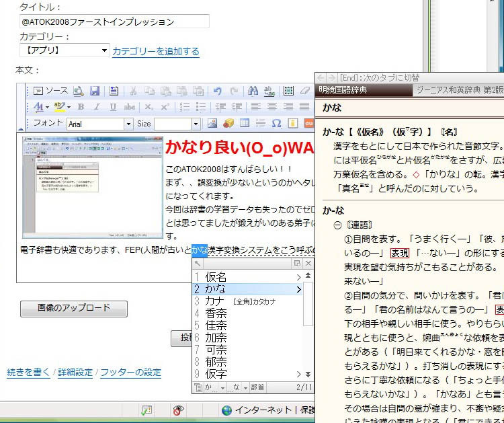Viewport: 504px width, 423px height.
Task: Click the select all icon
Action: coord(288,91)
